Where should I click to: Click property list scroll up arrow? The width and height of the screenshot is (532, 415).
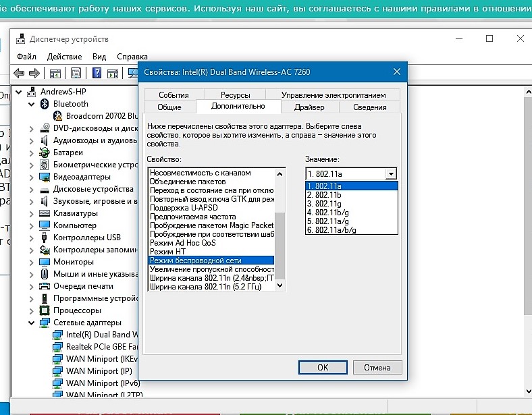[280, 174]
